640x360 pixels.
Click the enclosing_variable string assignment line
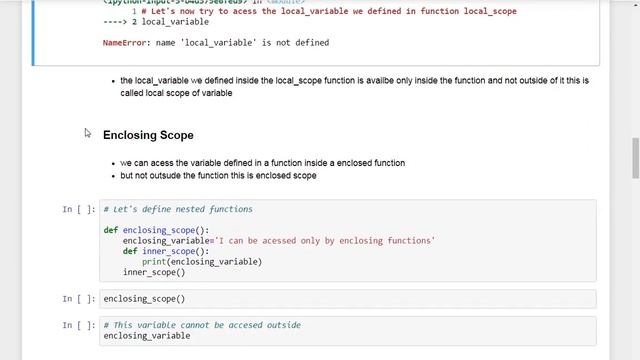coord(279,241)
